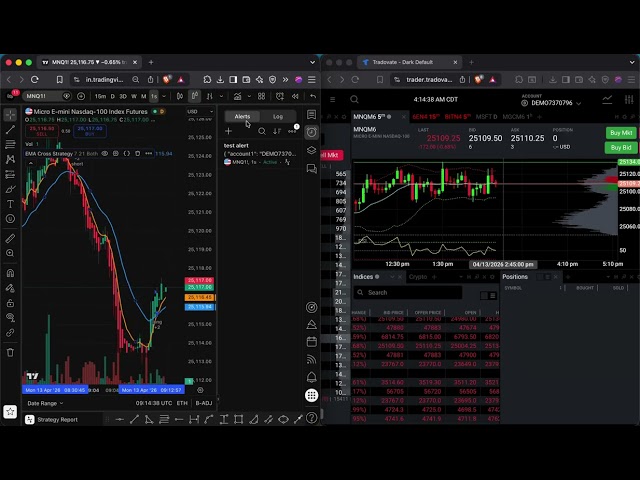Toggle the eye icon beside MNQ1! symbol
Viewport: 640px width, 480px height.
click(x=66, y=96)
